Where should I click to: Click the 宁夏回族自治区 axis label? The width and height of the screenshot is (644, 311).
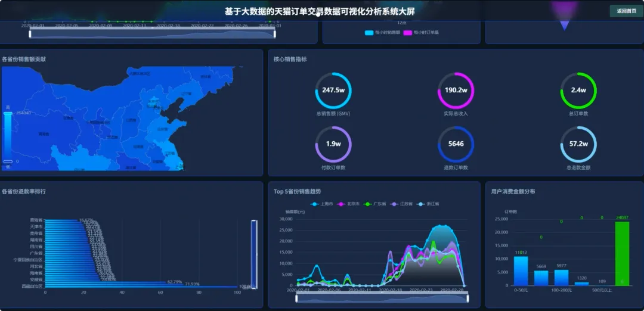(x=28, y=260)
